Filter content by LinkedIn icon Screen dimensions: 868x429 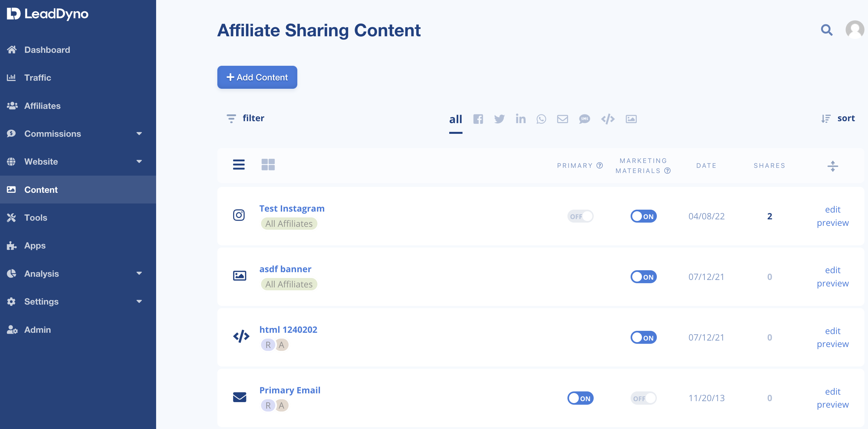(520, 119)
